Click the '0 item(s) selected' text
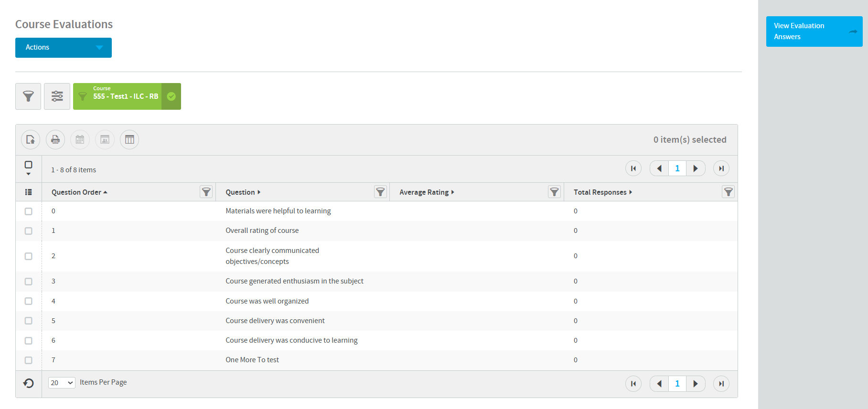 (690, 140)
